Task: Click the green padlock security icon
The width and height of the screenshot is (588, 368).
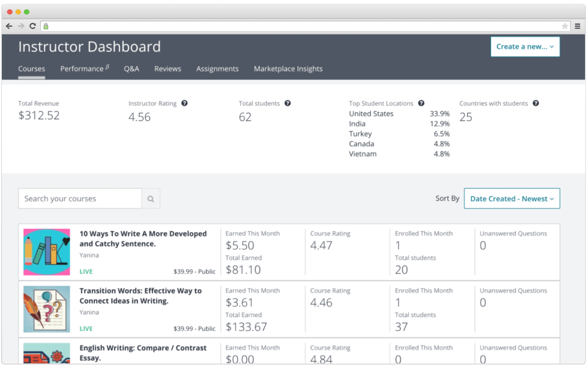Action: [46, 26]
